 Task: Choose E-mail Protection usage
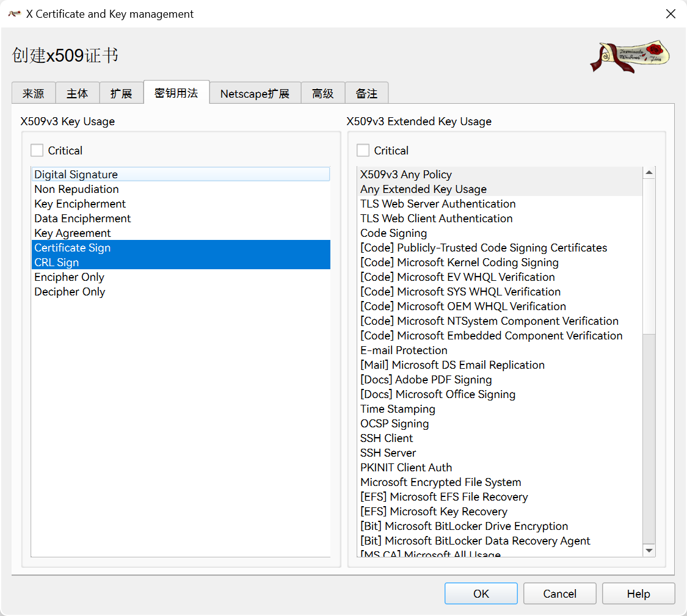tap(500, 350)
